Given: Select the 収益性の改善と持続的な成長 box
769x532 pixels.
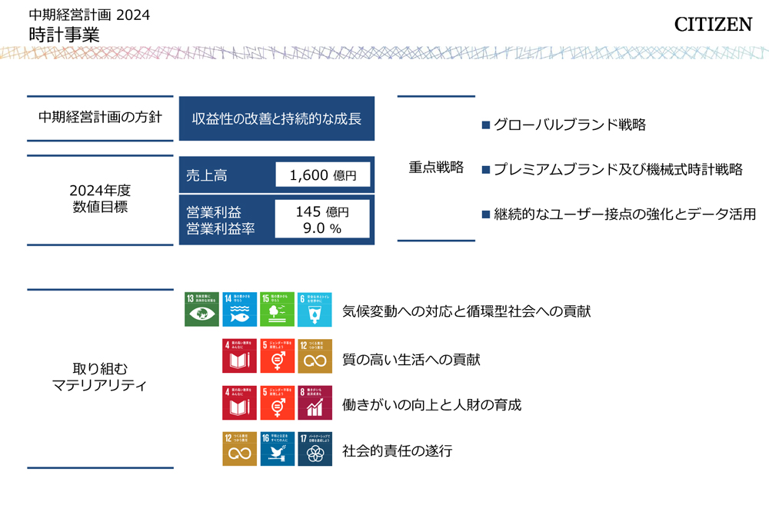Looking at the screenshot, I should click(x=277, y=118).
